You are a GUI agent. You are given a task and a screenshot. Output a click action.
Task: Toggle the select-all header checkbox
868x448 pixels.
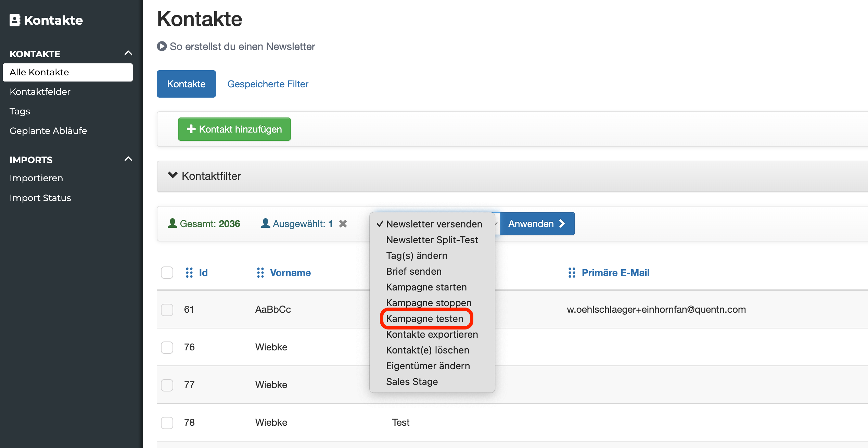pyautogui.click(x=167, y=273)
